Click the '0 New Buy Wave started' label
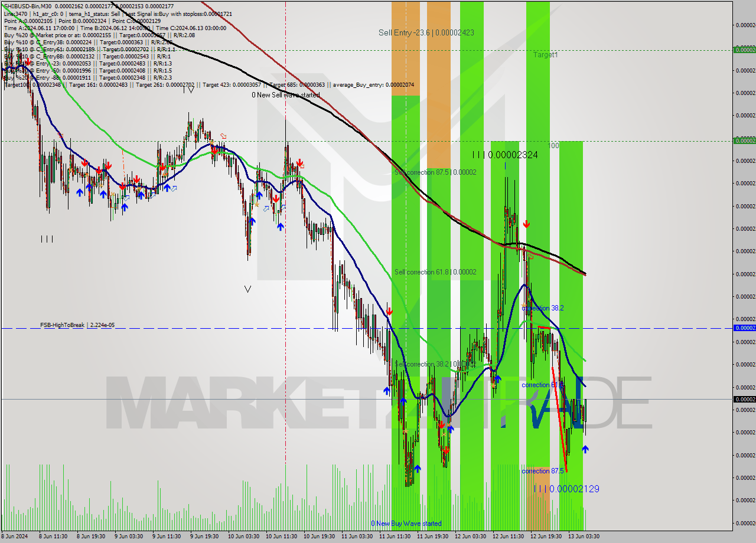This screenshot has height=543, width=756. [x=406, y=524]
